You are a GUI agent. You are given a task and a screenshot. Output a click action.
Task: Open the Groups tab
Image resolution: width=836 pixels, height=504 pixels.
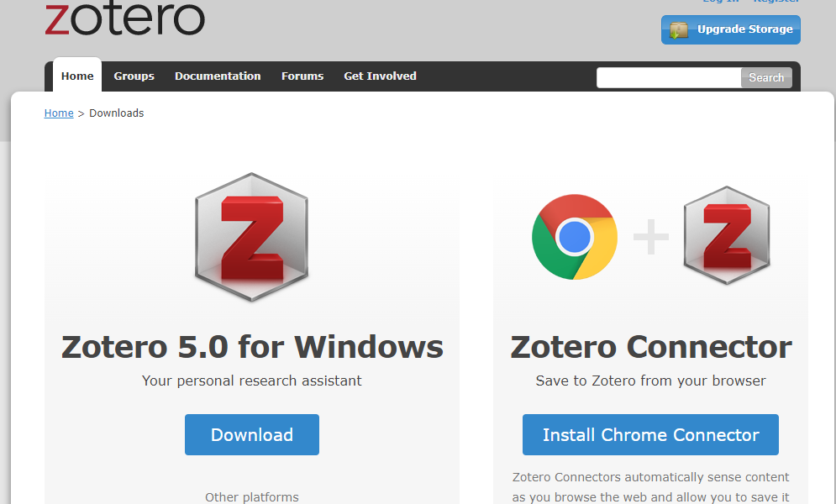click(x=134, y=76)
